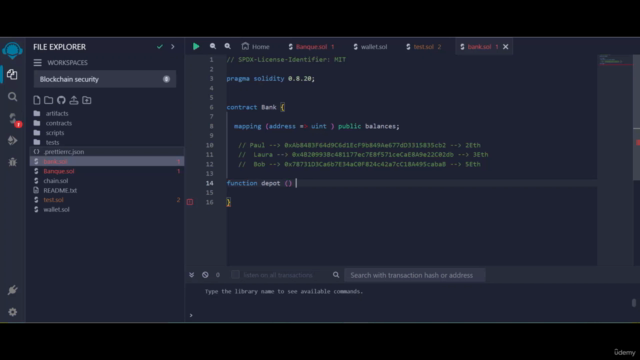Open the Remix logo home icon
Screen dimensions: 640x360
pyautogui.click(x=12, y=51)
